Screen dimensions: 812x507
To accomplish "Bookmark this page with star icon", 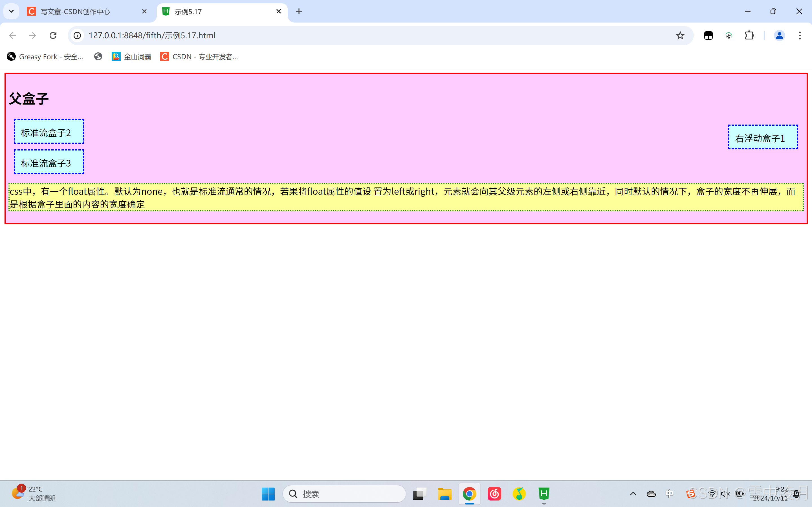I will pos(680,36).
